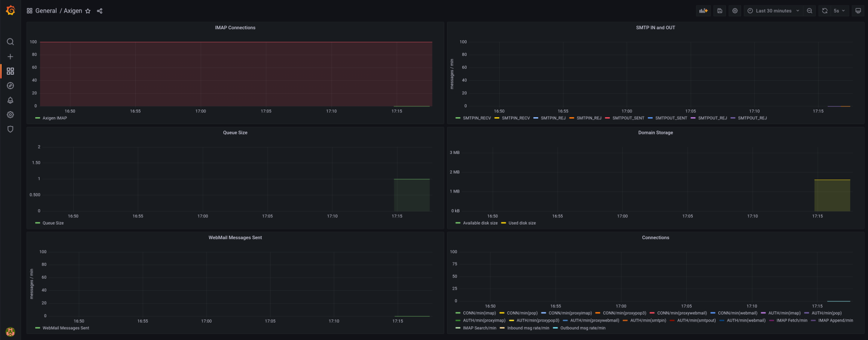The width and height of the screenshot is (868, 340).
Task: Click the Add panel icon in top bar
Action: 704,11
